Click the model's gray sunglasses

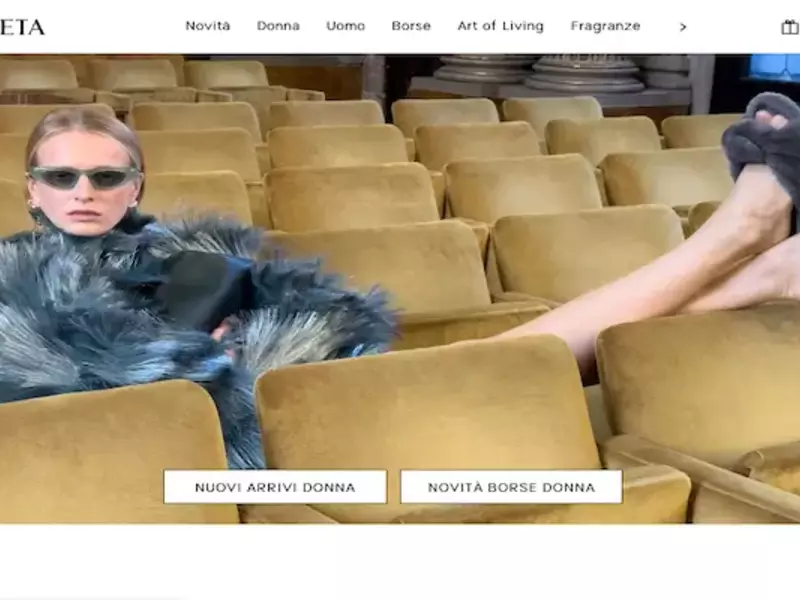click(x=85, y=178)
